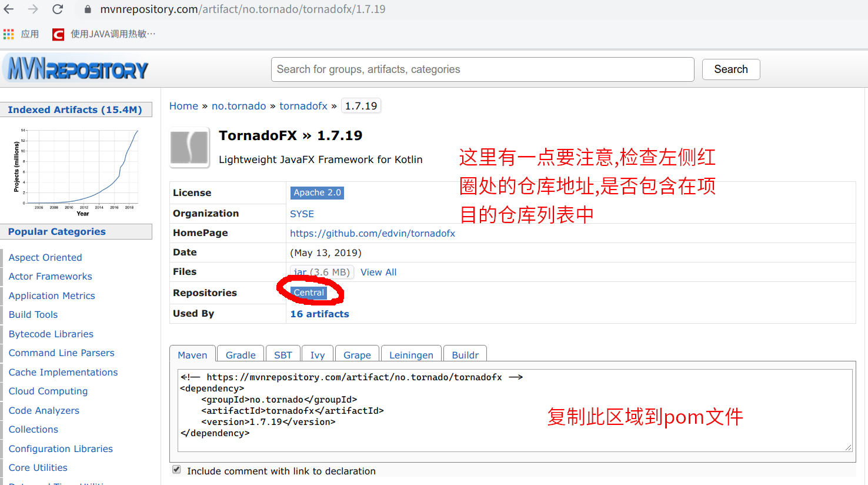Open the Cache Implementations category
The width and height of the screenshot is (868, 485).
63,372
